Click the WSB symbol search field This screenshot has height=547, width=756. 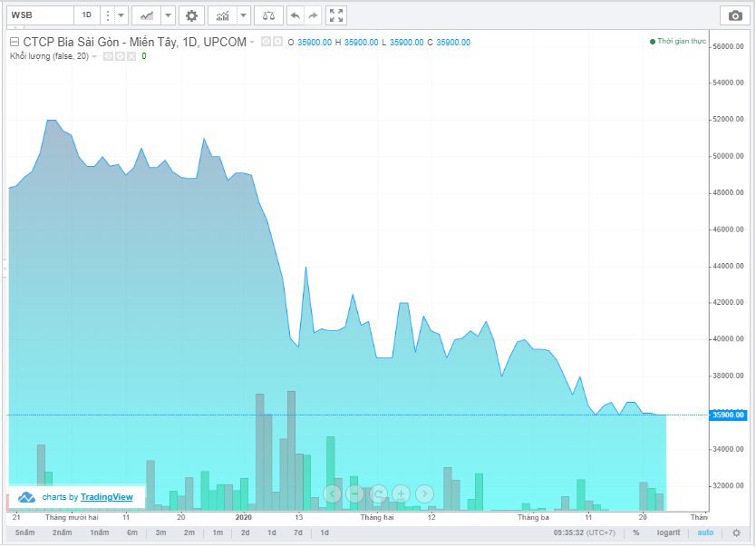41,15
